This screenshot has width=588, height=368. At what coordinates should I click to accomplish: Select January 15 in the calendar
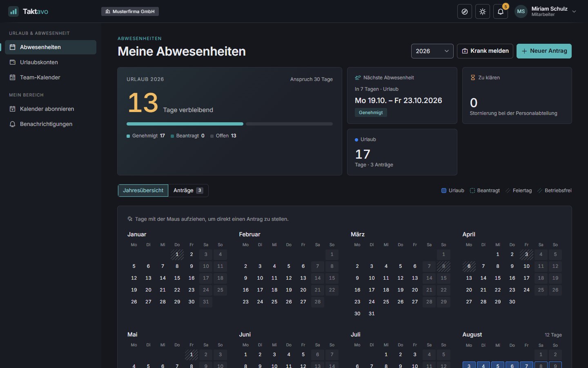tap(177, 278)
